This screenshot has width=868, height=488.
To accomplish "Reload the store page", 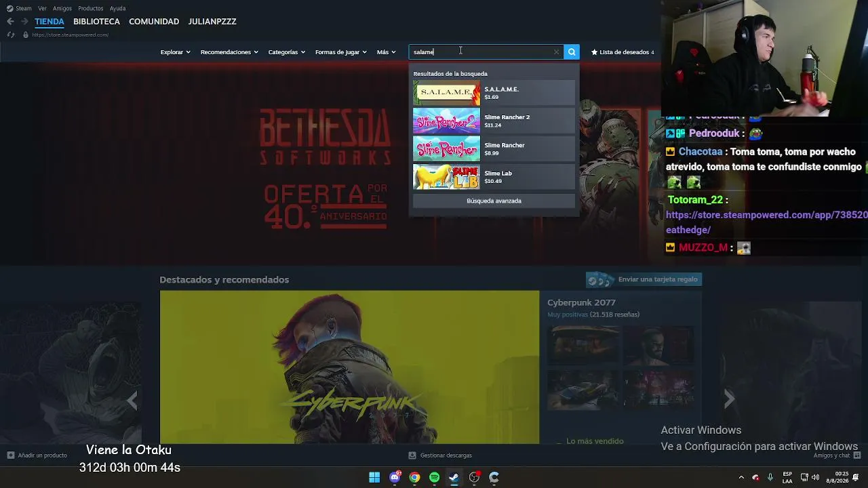I will (x=10, y=35).
